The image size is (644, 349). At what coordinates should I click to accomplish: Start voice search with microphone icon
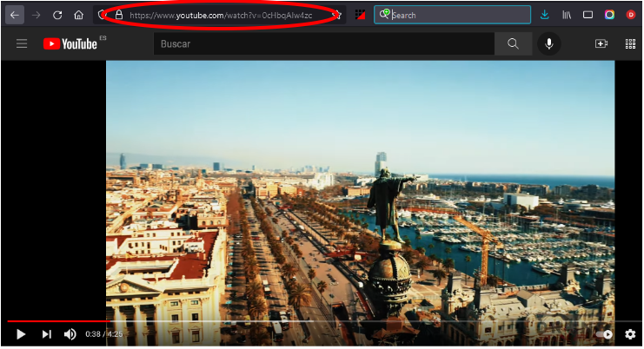(549, 44)
